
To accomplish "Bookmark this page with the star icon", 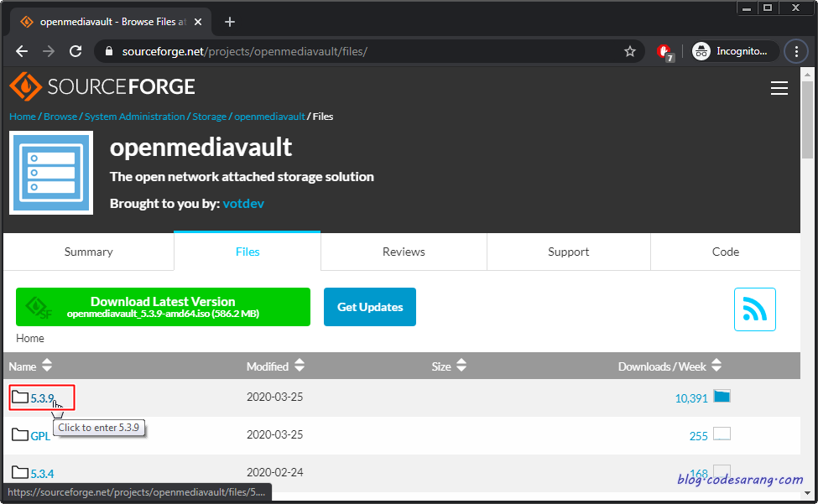I will point(630,51).
